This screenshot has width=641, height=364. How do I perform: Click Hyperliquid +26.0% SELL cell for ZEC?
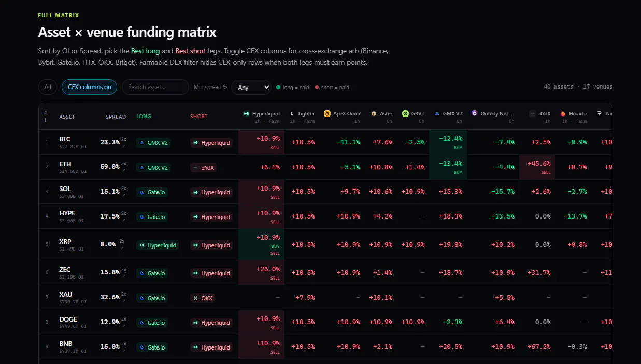pos(262,273)
